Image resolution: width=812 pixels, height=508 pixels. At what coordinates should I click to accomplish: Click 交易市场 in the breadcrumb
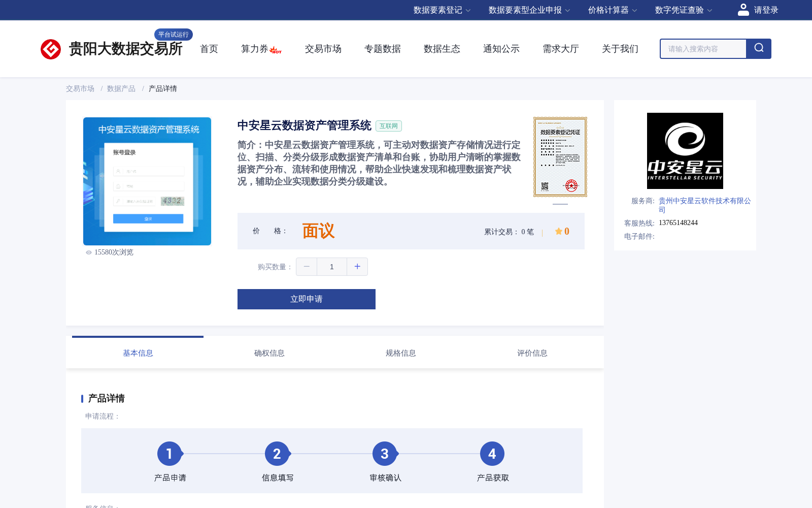[x=80, y=88]
